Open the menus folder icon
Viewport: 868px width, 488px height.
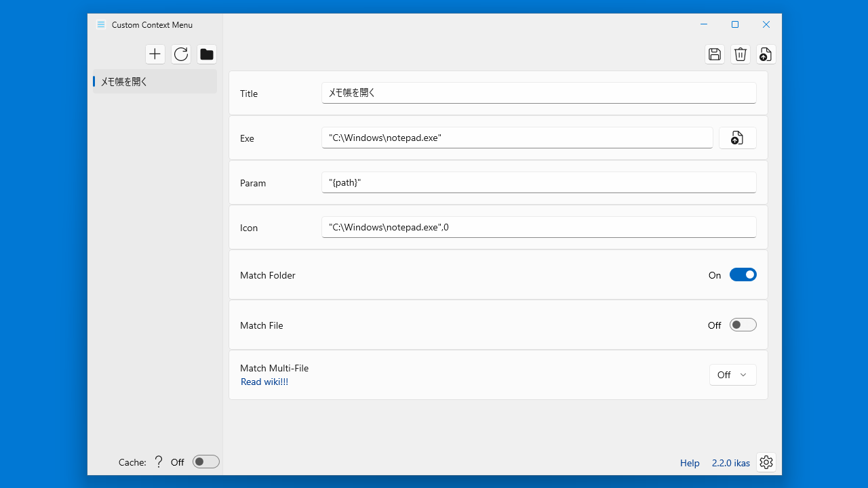click(x=207, y=54)
